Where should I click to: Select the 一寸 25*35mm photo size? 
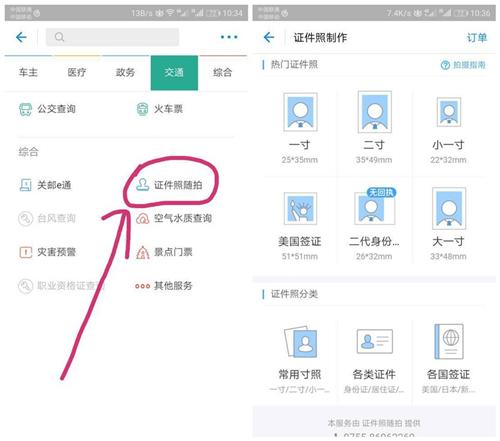pos(300,128)
